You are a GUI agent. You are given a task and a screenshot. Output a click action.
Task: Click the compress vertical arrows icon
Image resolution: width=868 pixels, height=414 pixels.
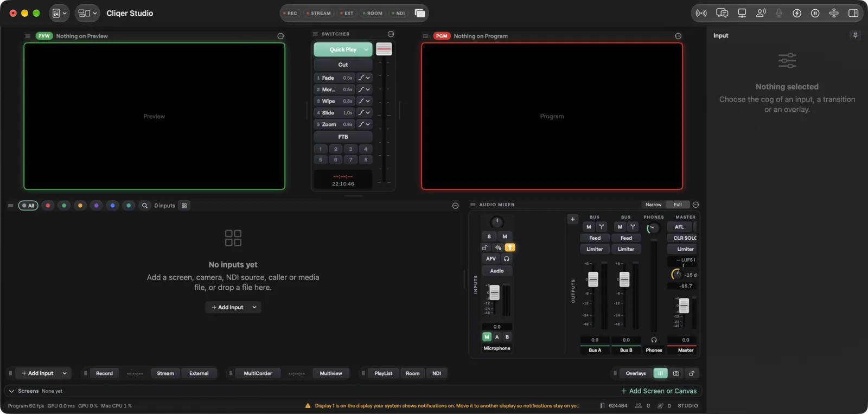[834, 13]
